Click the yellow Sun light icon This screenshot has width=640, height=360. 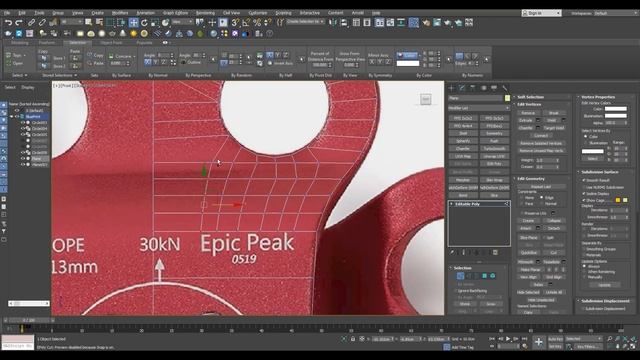click(133, 34)
